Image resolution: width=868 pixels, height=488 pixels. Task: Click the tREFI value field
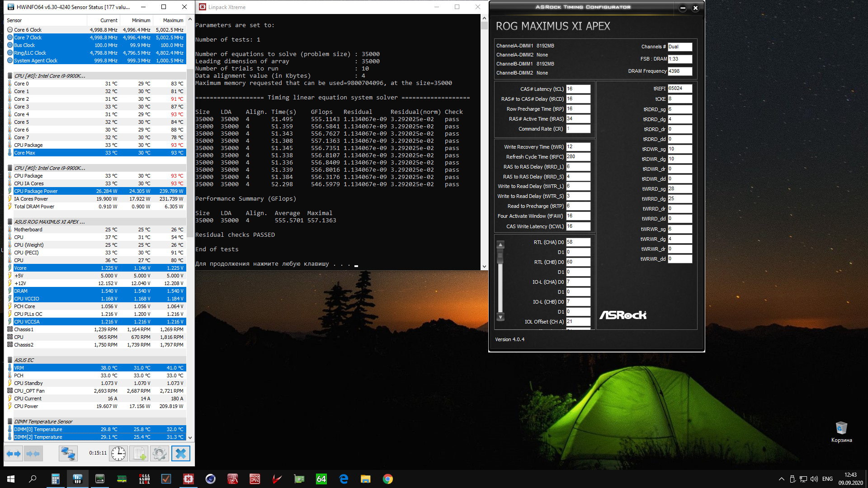680,89
